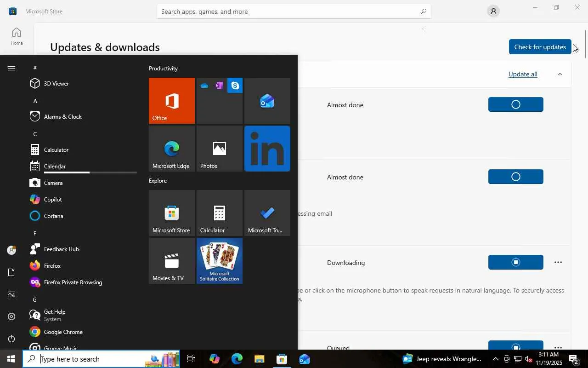Launch Microsoft Edge from the Start tiles
The width and height of the screenshot is (588, 368).
pos(172,149)
